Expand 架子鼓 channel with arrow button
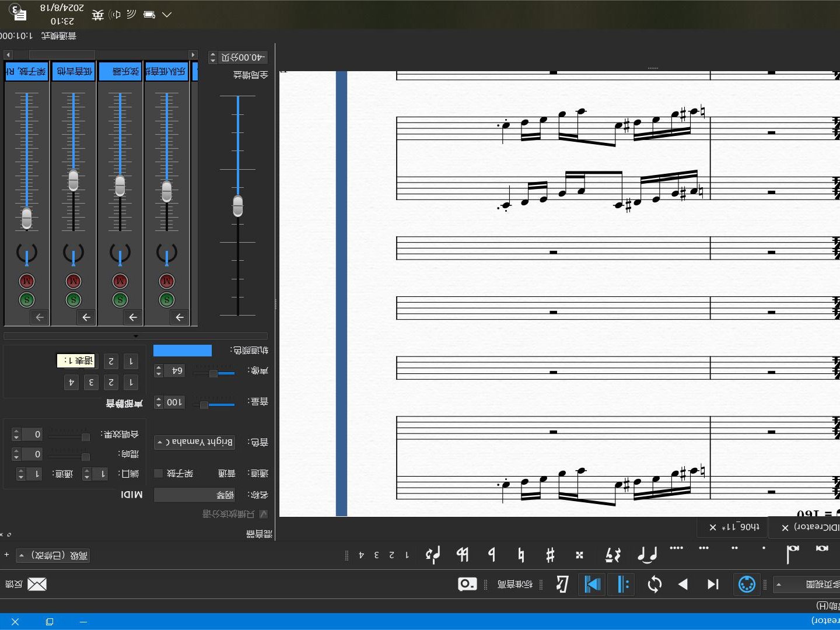This screenshot has height=630, width=840. tap(39, 317)
